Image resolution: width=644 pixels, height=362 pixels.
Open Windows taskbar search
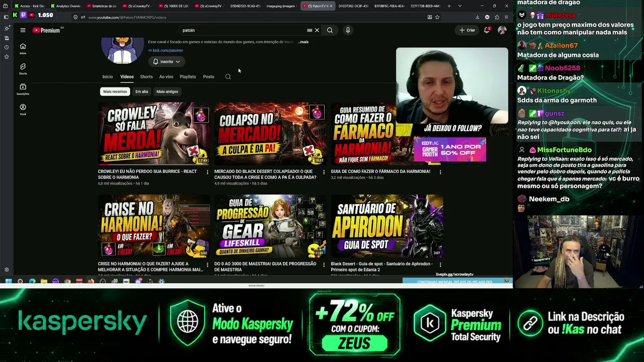(20, 282)
